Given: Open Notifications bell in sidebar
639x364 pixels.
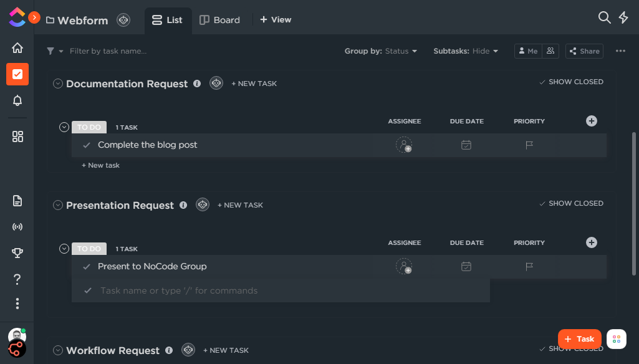Looking at the screenshot, I should point(17,101).
